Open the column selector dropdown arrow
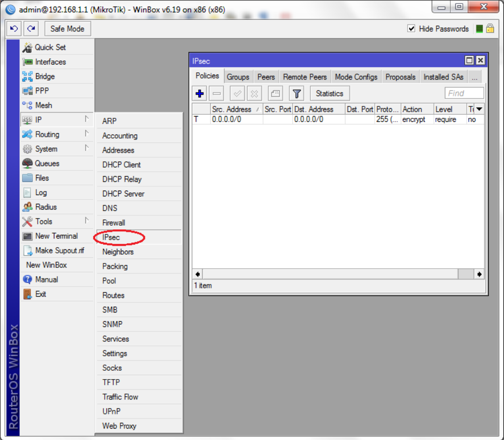Image resolution: width=504 pixels, height=440 pixels. 479,109
